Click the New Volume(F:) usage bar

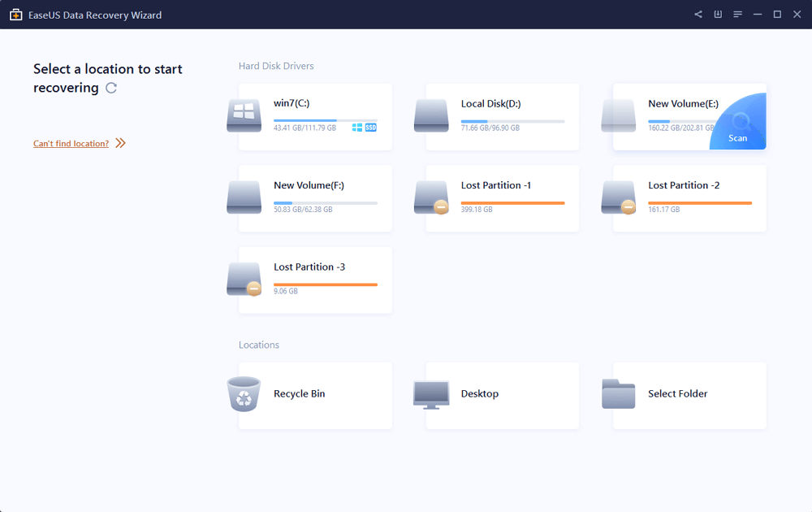click(x=326, y=202)
